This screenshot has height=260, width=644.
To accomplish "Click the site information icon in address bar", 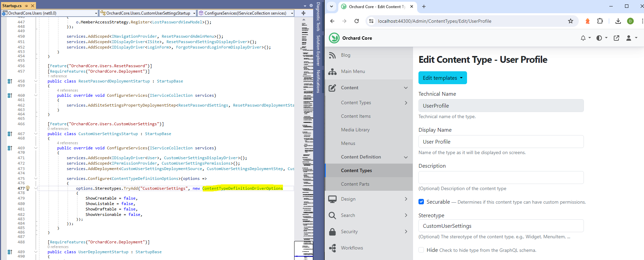I will coord(371,21).
